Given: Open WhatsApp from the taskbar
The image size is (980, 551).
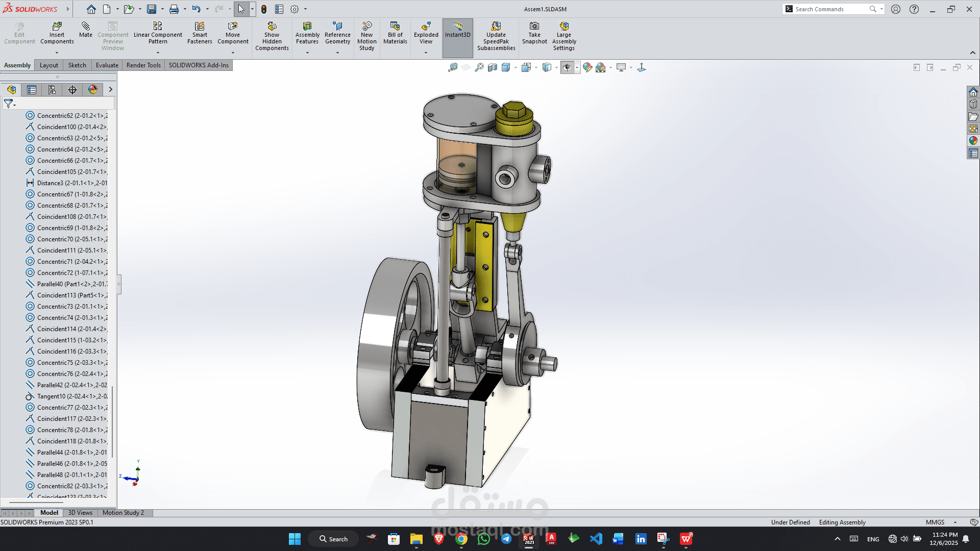Looking at the screenshot, I should pyautogui.click(x=484, y=539).
